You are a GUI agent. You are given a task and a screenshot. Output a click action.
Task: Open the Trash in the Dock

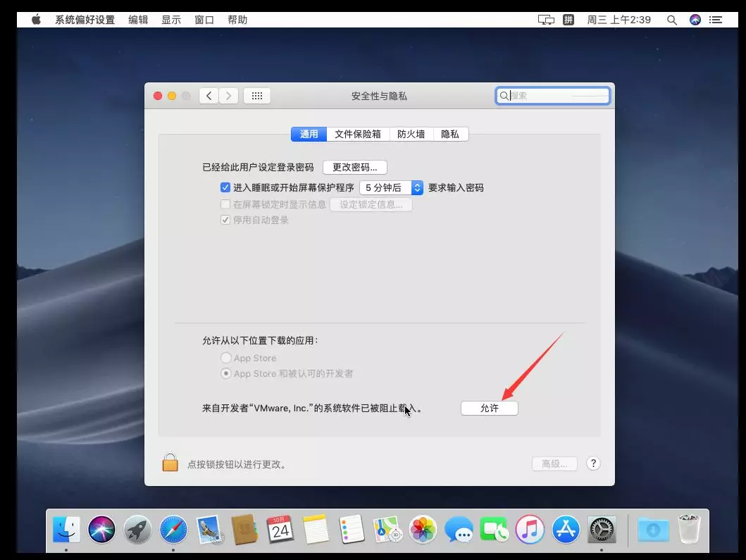point(688,529)
